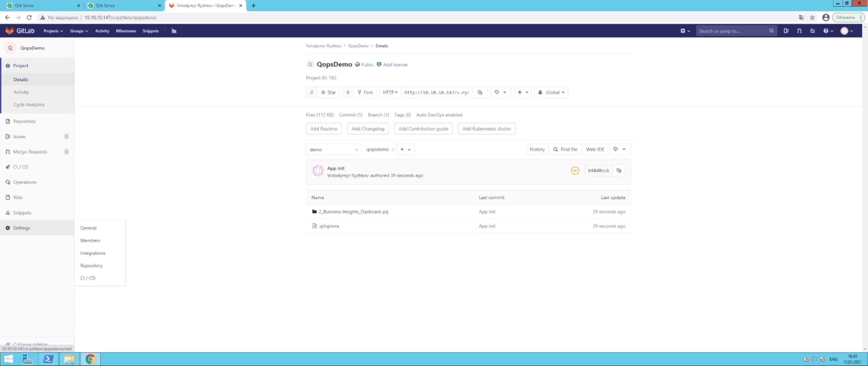The height and width of the screenshot is (366, 868).
Task: Click the Web IDE button icon
Action: click(595, 149)
